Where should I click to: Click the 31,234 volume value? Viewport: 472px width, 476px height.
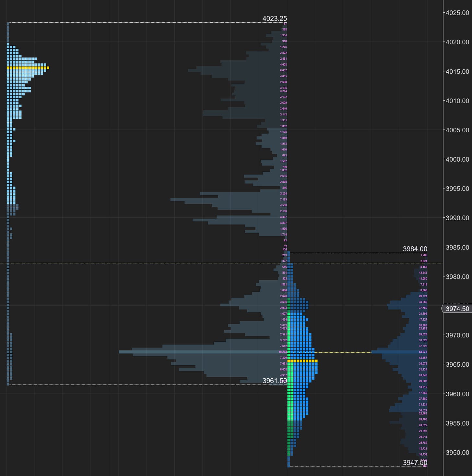coord(423,405)
